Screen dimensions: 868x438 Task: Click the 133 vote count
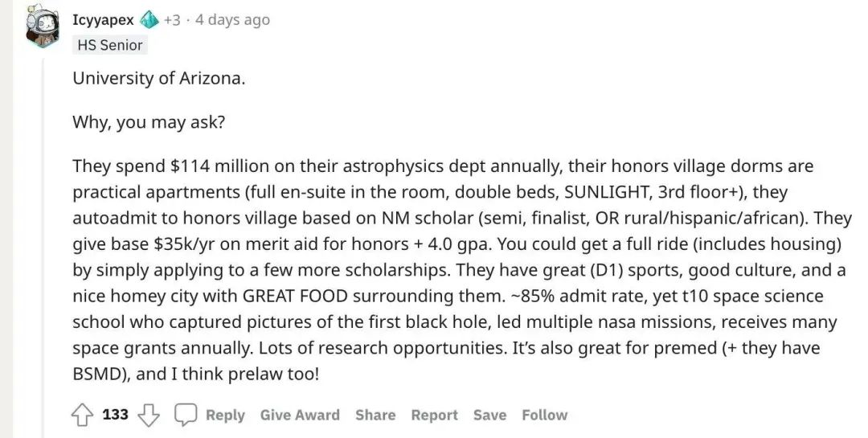click(x=115, y=415)
